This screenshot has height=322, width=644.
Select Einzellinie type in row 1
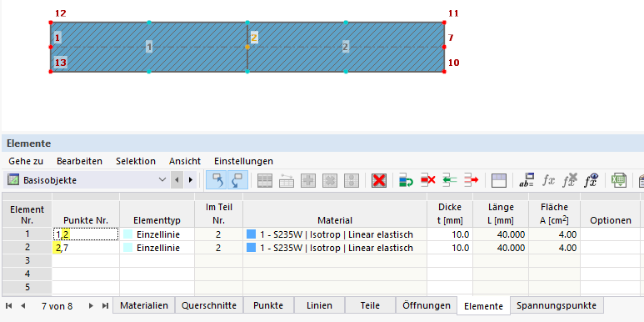[157, 234]
